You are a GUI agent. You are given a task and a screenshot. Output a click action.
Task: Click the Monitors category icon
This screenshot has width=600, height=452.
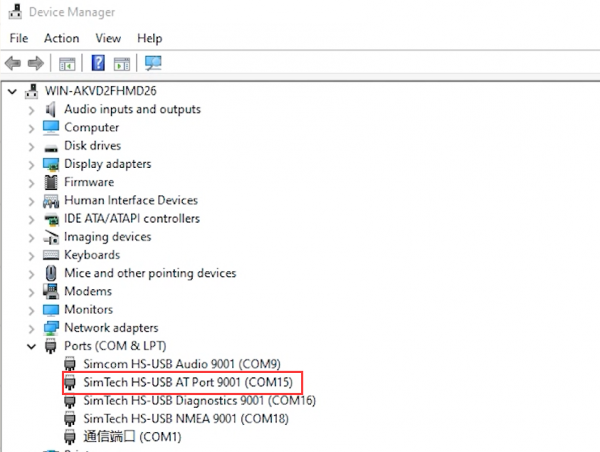click(x=51, y=310)
